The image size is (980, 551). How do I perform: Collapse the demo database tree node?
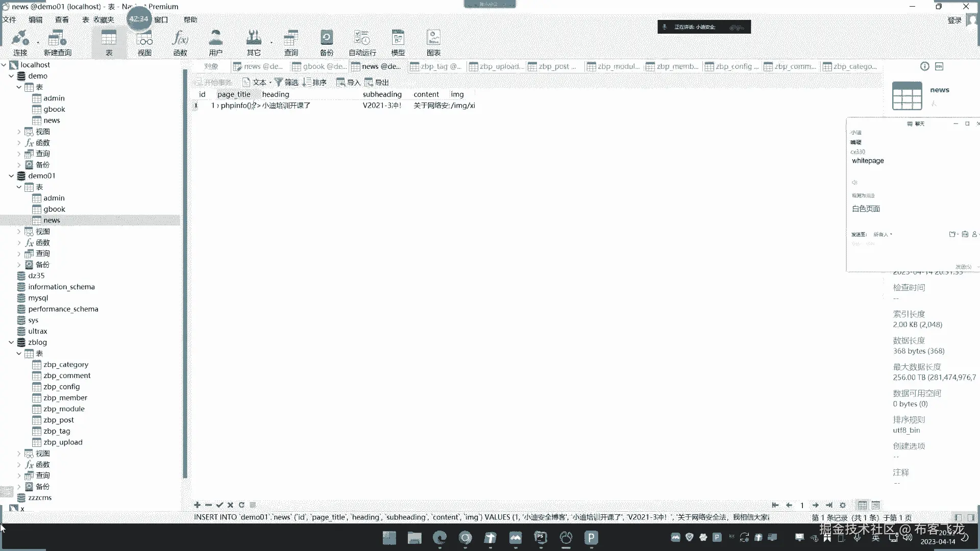coord(11,76)
